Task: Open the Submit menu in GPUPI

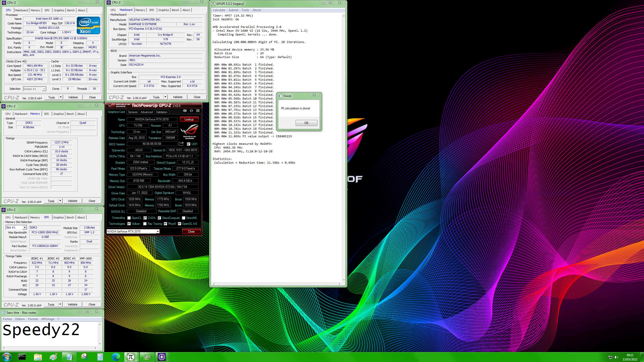Action: click(233, 10)
